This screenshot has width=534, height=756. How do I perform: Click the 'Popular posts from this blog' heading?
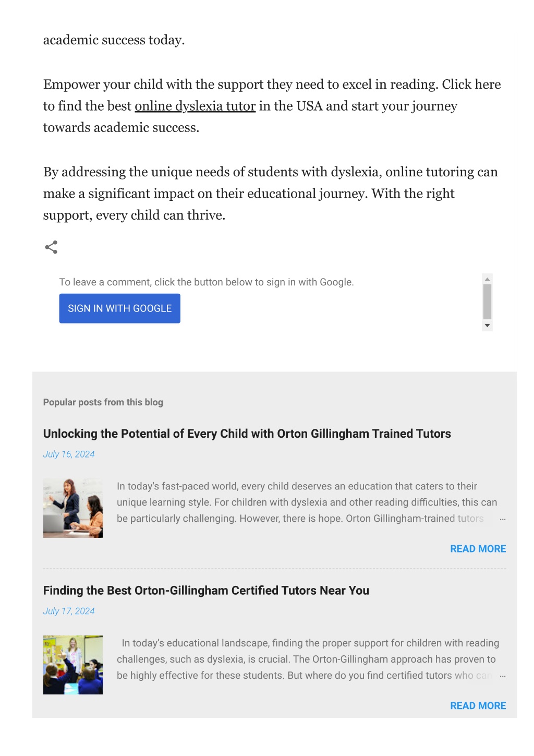pyautogui.click(x=103, y=402)
